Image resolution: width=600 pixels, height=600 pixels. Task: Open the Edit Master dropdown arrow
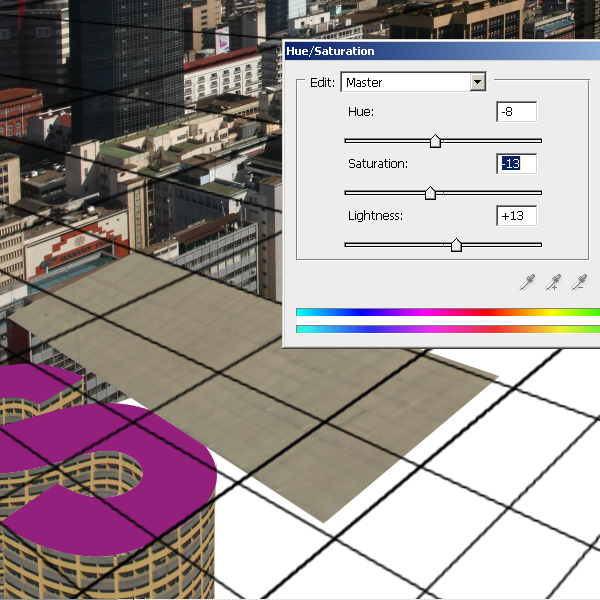[x=478, y=82]
